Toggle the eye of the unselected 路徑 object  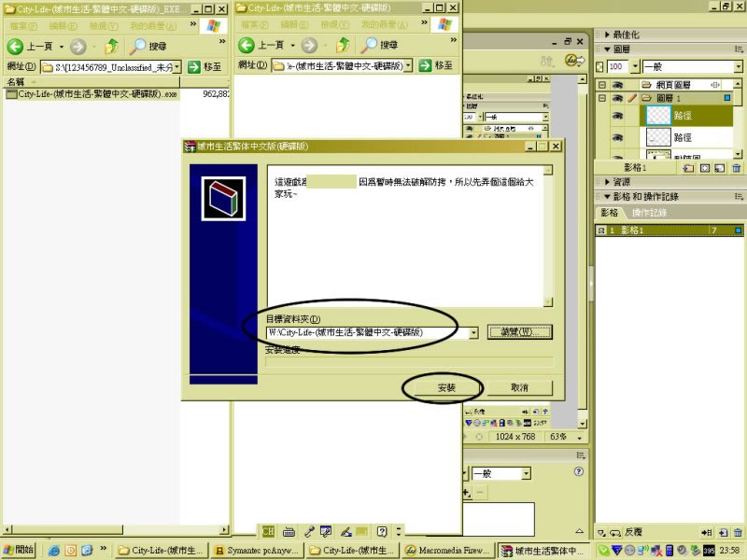[x=617, y=137]
